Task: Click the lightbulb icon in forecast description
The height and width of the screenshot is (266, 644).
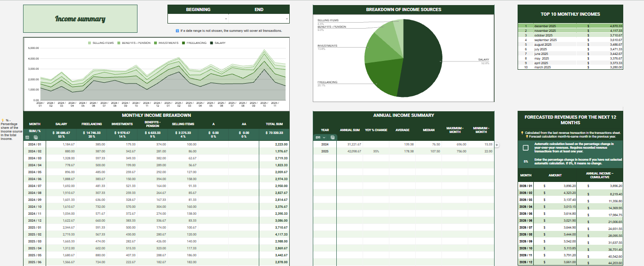Action: (x=521, y=133)
